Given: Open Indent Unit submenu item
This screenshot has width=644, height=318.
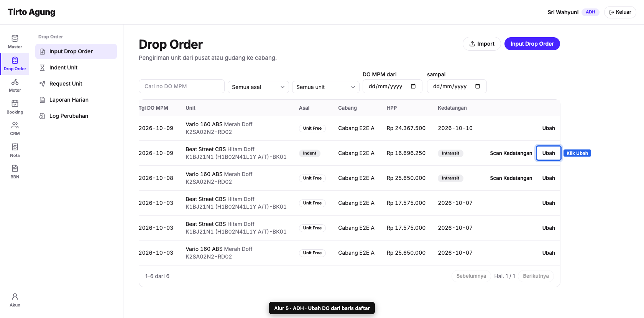Looking at the screenshot, I should point(76,68).
